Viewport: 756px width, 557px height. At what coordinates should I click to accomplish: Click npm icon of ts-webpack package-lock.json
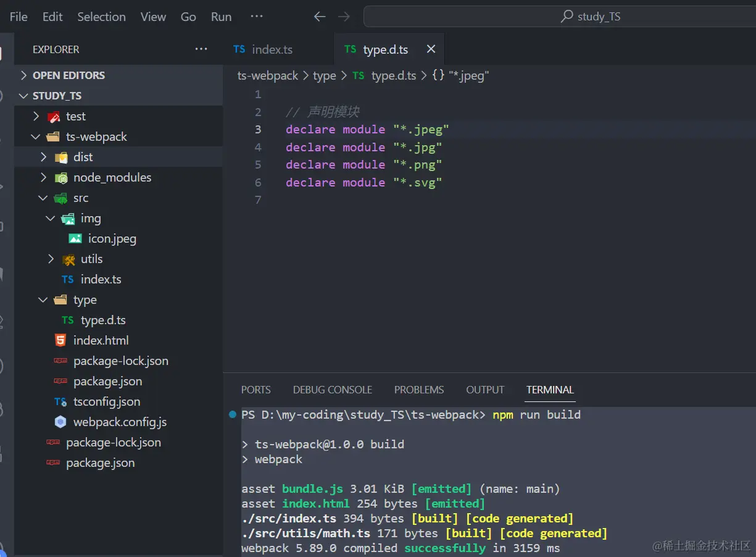click(60, 361)
